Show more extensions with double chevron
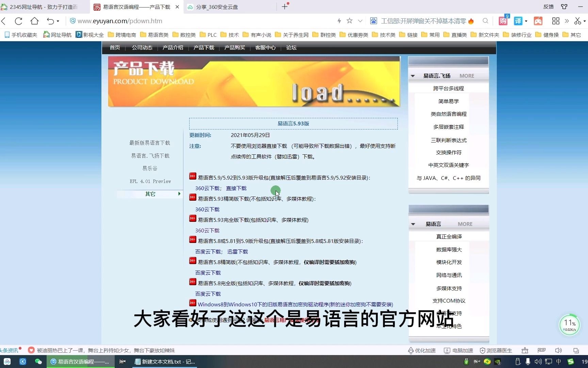588x368 pixels. click(567, 21)
